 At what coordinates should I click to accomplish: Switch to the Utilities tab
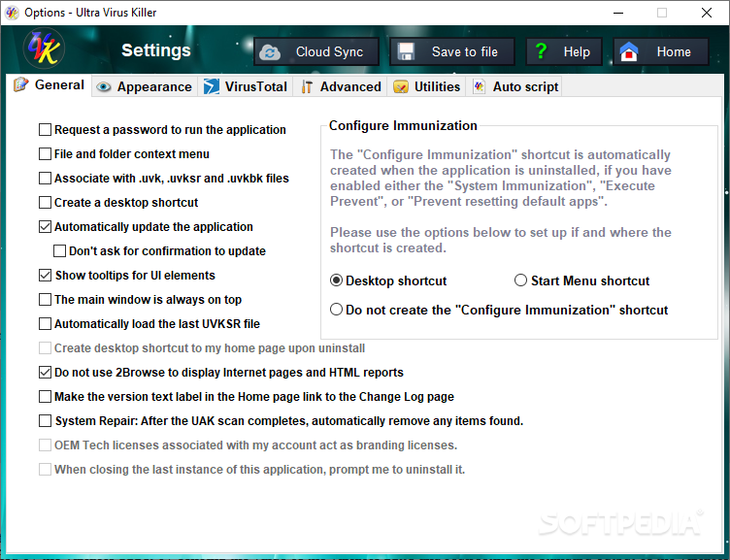426,87
